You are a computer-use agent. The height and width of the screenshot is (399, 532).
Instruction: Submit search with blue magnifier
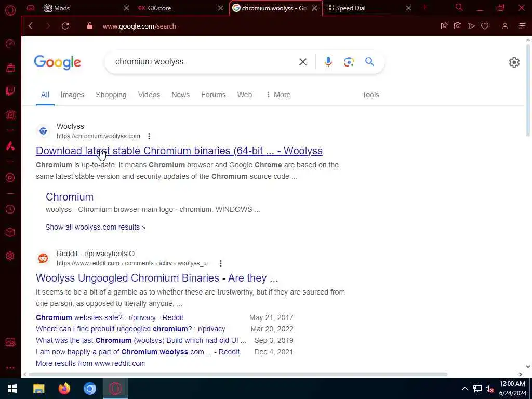pos(369,62)
